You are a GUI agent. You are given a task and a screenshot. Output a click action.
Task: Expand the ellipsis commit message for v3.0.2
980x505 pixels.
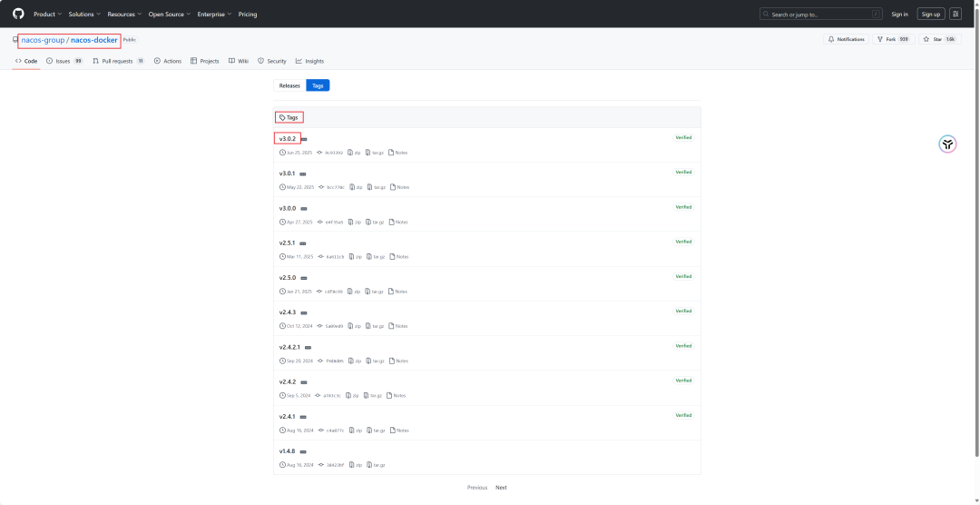point(304,139)
